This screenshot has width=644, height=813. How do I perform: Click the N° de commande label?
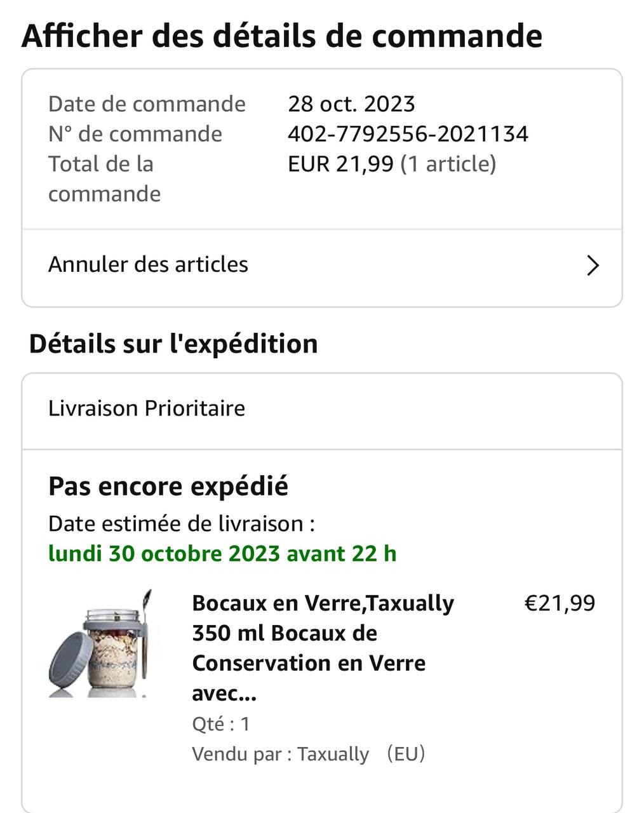[135, 134]
